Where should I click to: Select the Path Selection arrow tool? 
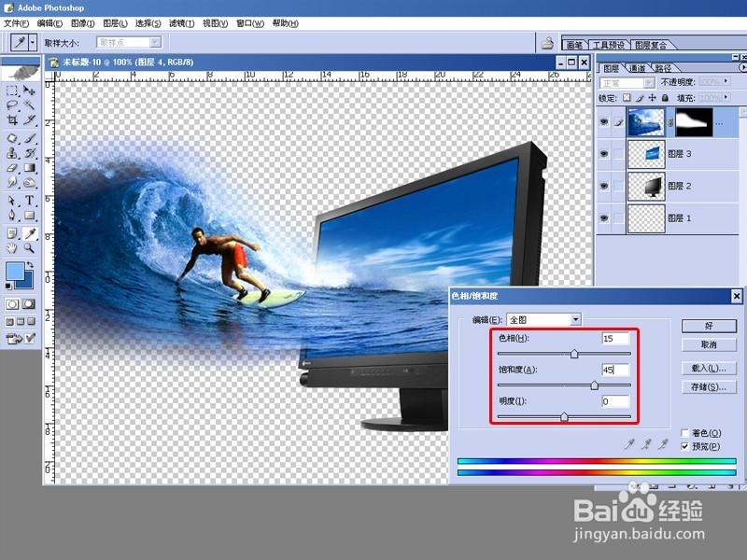12,201
